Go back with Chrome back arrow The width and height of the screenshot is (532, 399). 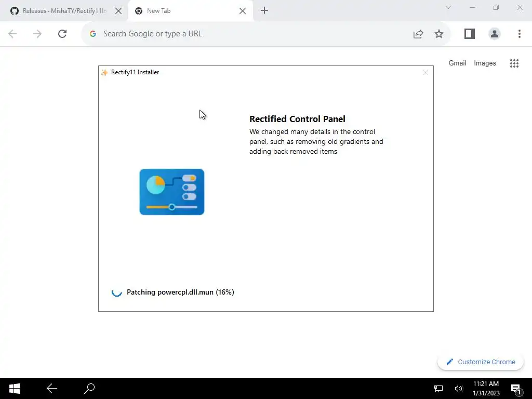pyautogui.click(x=12, y=34)
